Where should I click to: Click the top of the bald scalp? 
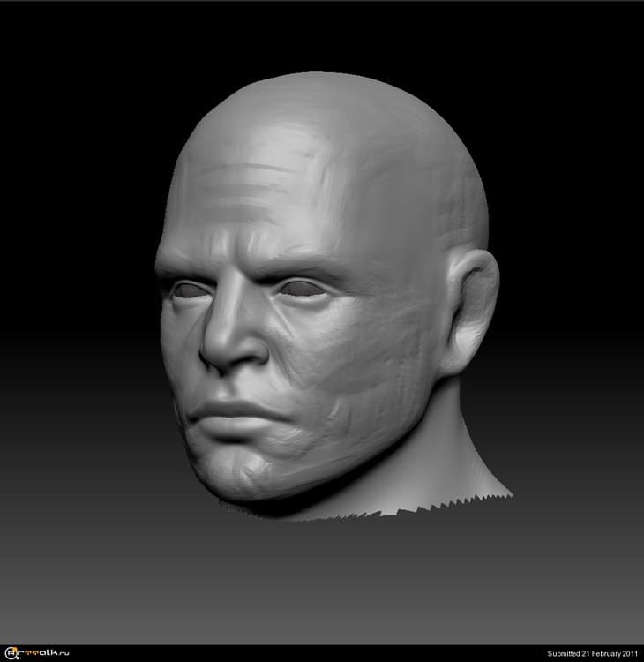[335, 106]
